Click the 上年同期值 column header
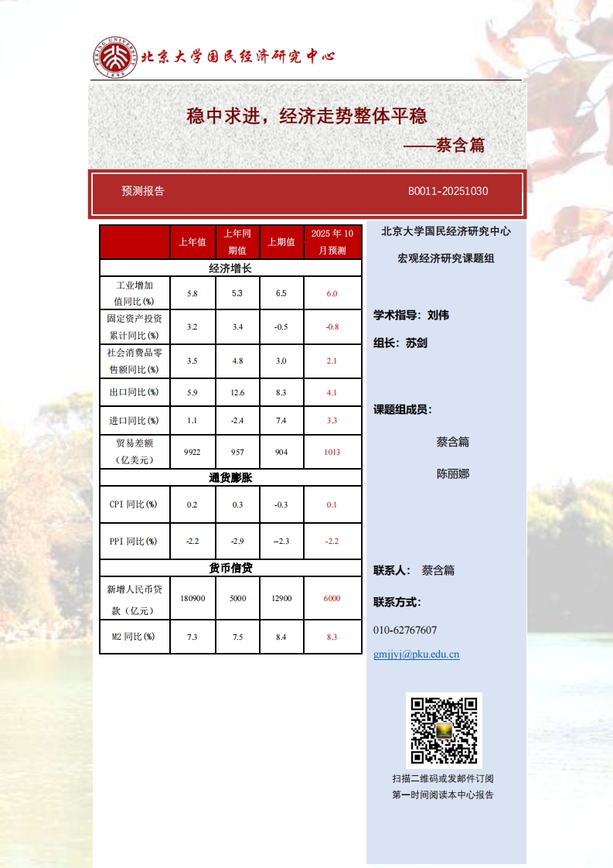The height and width of the screenshot is (868, 613). pos(237,242)
